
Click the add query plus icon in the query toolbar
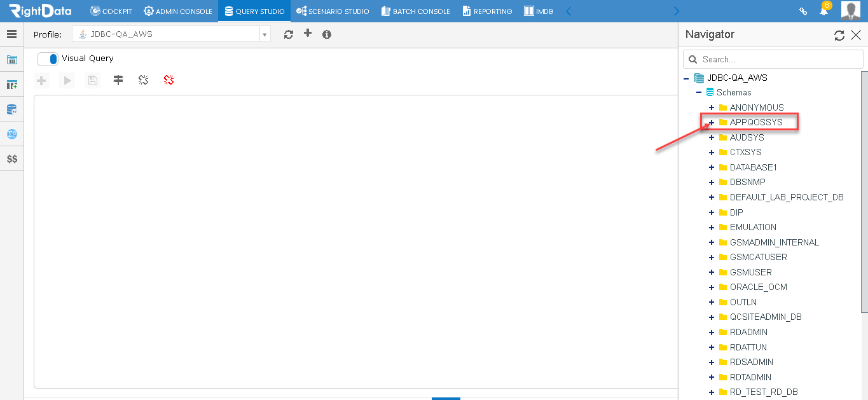click(42, 80)
